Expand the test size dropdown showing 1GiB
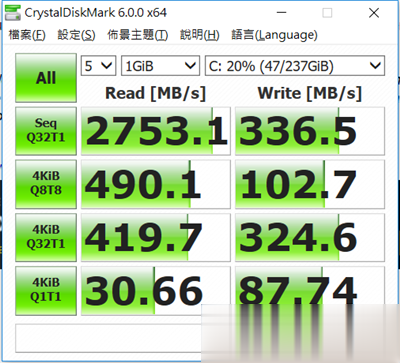The image size is (400, 363). 160,66
